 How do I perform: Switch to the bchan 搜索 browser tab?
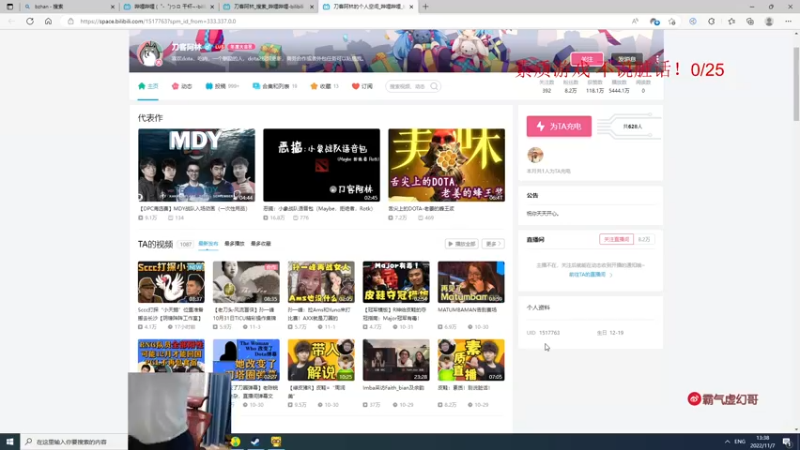(69, 7)
